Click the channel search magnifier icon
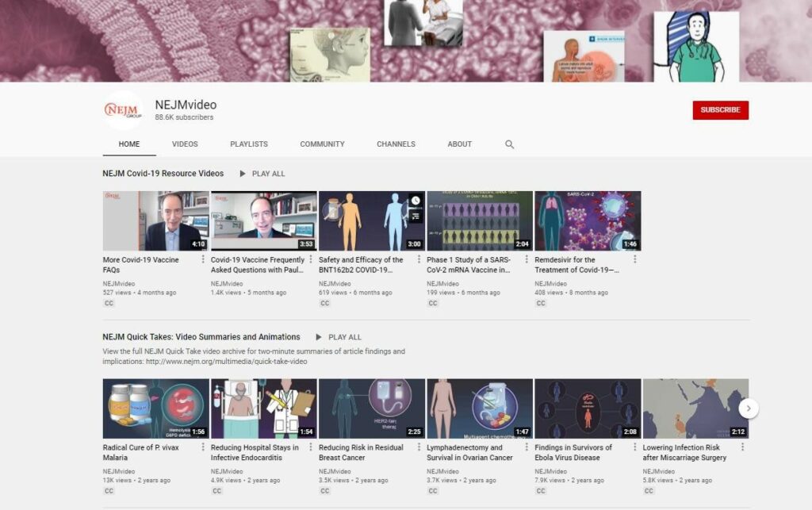The height and width of the screenshot is (510, 812). 510,144
